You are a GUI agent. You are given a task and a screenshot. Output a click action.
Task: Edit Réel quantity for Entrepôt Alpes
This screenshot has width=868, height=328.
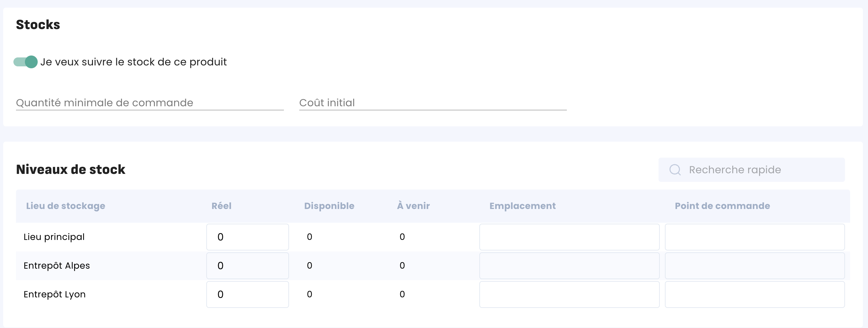pyautogui.click(x=247, y=266)
